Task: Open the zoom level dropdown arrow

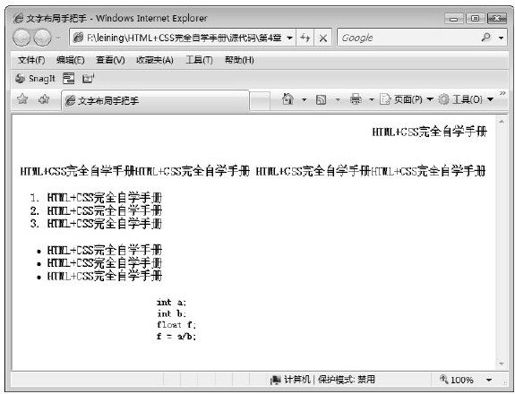Action: point(489,380)
